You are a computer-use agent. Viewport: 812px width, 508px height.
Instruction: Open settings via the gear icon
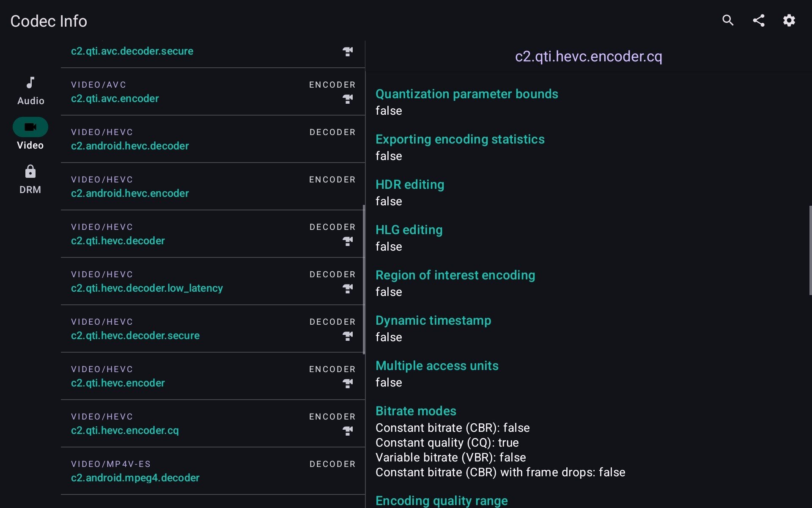pos(789,20)
